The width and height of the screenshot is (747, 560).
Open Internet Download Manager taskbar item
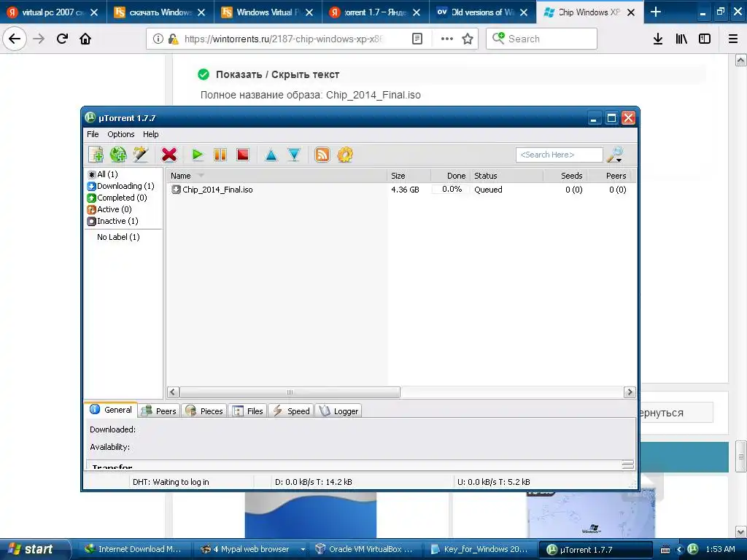(133, 549)
